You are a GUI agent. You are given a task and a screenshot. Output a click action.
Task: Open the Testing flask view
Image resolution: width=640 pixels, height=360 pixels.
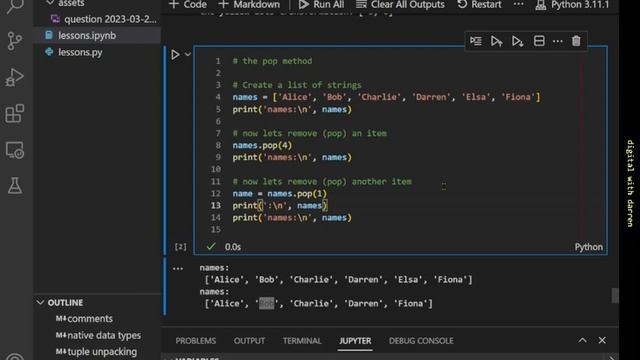click(x=15, y=186)
